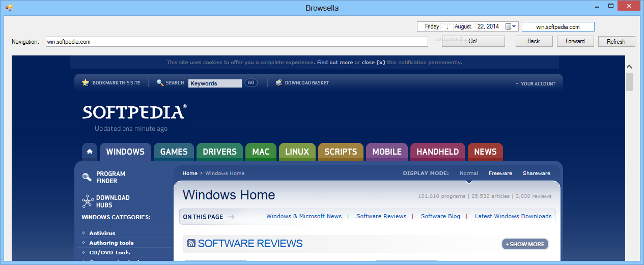Open Download Hubs
This screenshot has width=644, height=265.
tap(113, 201)
